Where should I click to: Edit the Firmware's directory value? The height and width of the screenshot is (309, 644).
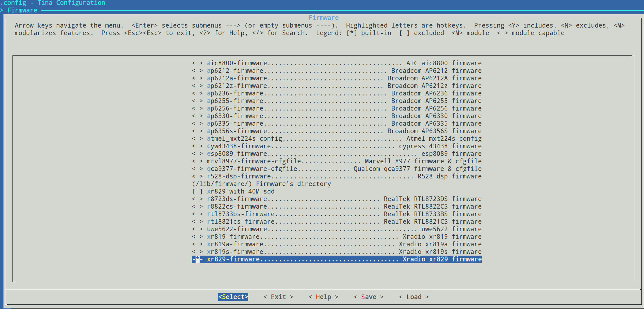261,184
